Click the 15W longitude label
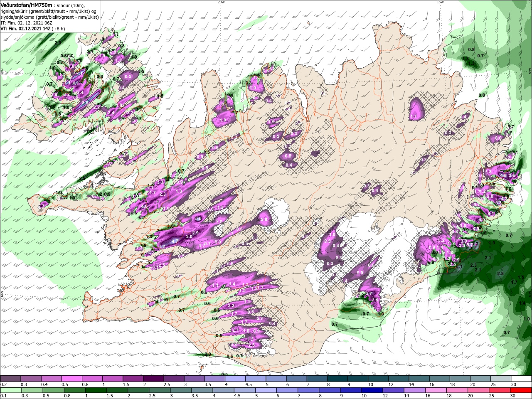The image size is (532, 399). click(x=440, y=2)
